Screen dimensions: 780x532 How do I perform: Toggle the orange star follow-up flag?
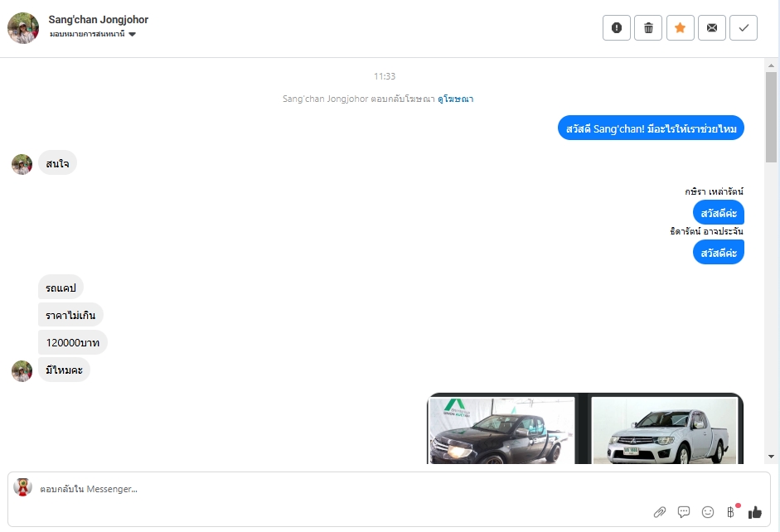click(x=680, y=28)
